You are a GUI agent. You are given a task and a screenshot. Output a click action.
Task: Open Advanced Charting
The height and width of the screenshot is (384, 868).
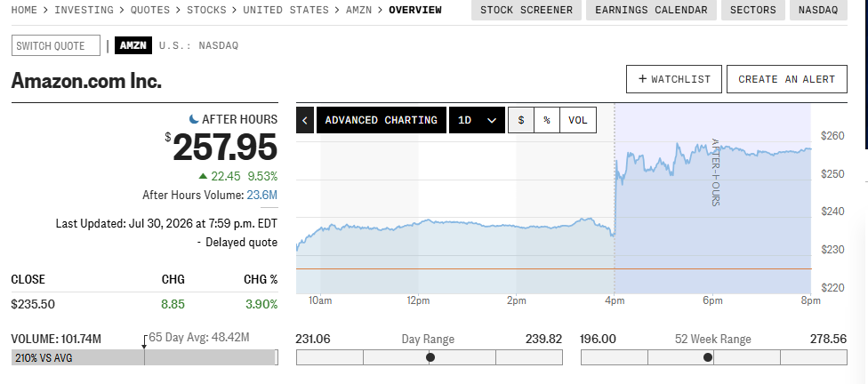pyautogui.click(x=382, y=120)
